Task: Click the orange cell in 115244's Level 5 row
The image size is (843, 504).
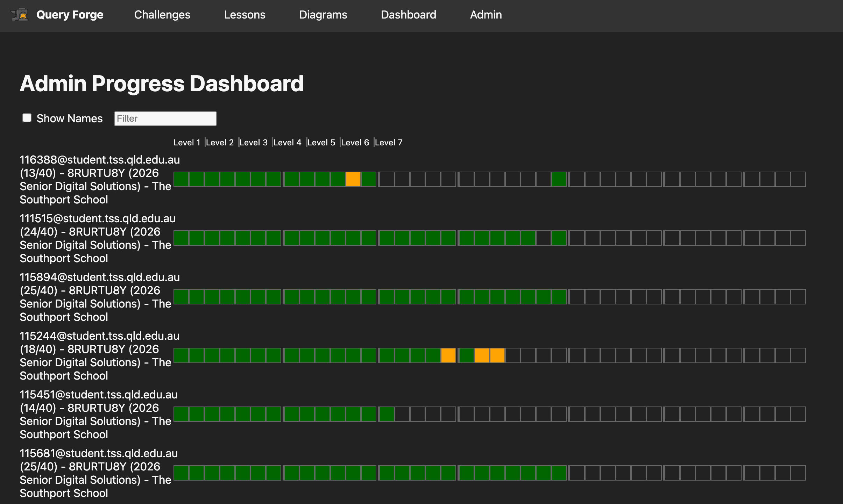Action: tap(448, 355)
